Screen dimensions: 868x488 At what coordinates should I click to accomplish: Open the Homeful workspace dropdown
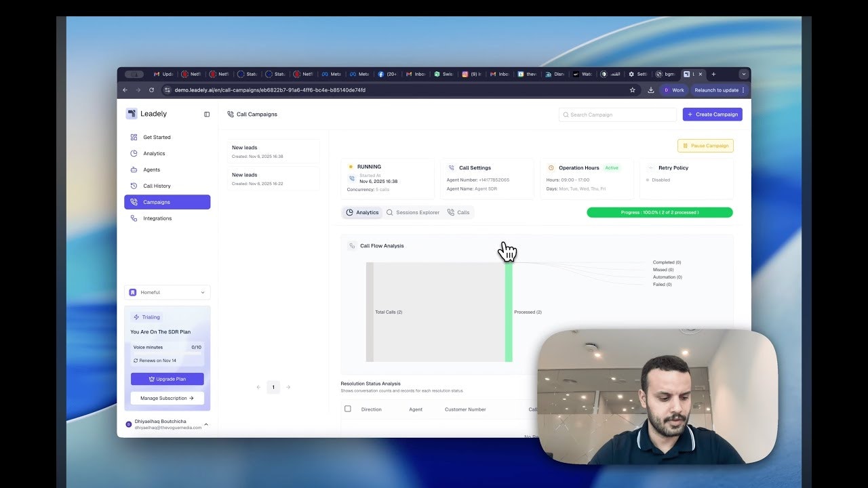[167, 292]
